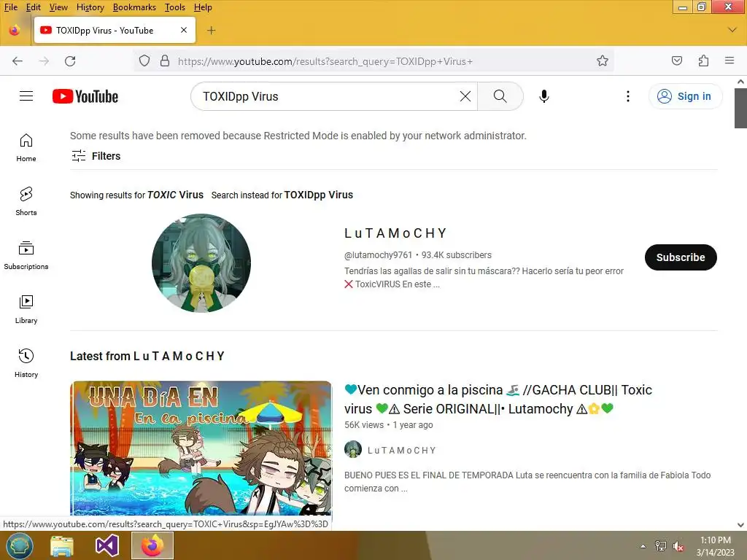Subscribe to LuTAMoCHY channel
This screenshot has width=747, height=560.
(681, 257)
